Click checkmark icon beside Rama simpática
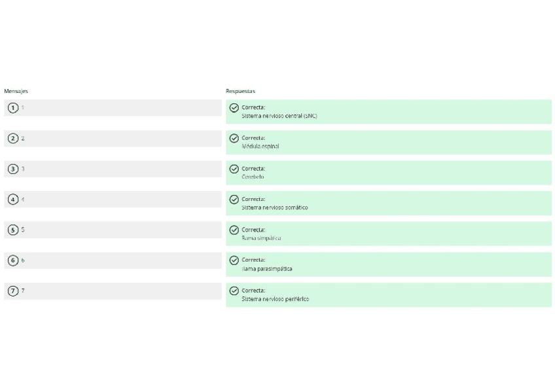The height and width of the screenshot is (392, 555). (x=234, y=230)
